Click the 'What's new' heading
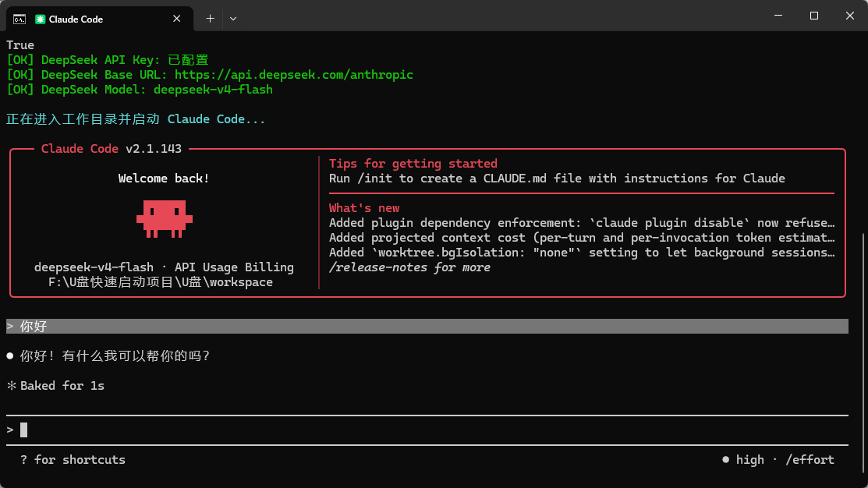868x488 pixels. (364, 208)
